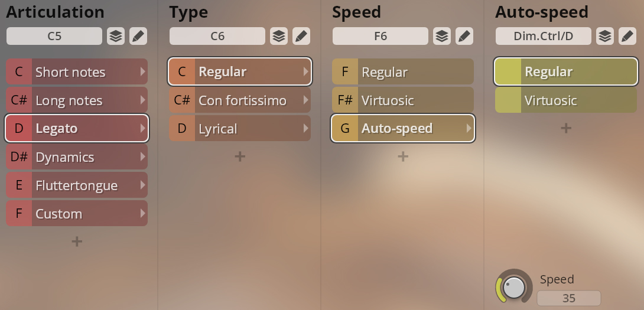Click the layers icon in Speed column
The height and width of the screenshot is (310, 644).
coord(442,36)
